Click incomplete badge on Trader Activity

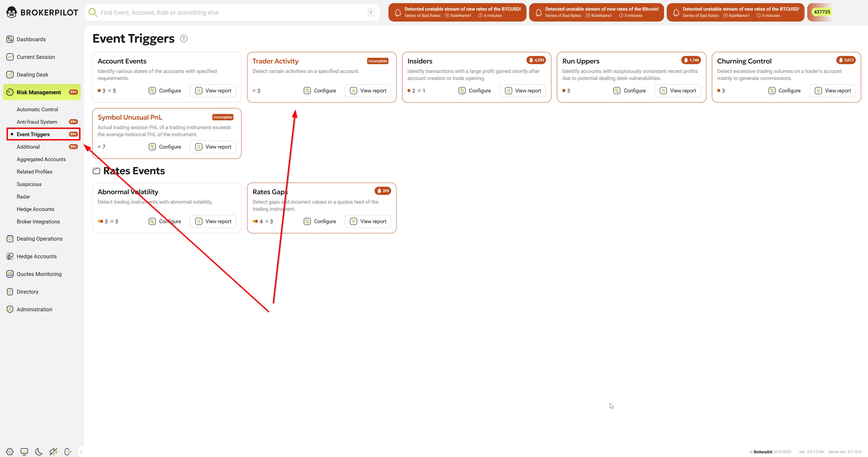point(378,61)
